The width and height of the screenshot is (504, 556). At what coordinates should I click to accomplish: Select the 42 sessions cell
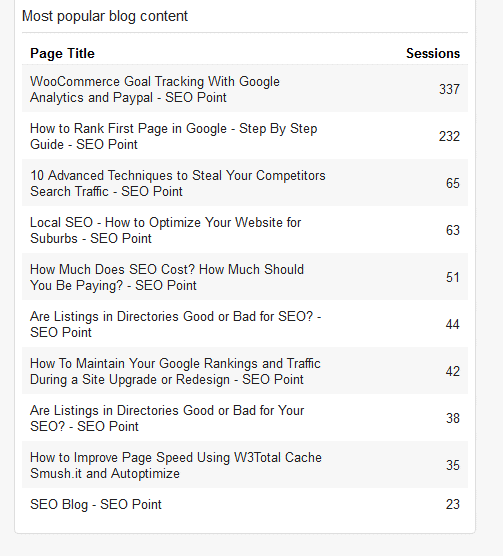tap(453, 371)
